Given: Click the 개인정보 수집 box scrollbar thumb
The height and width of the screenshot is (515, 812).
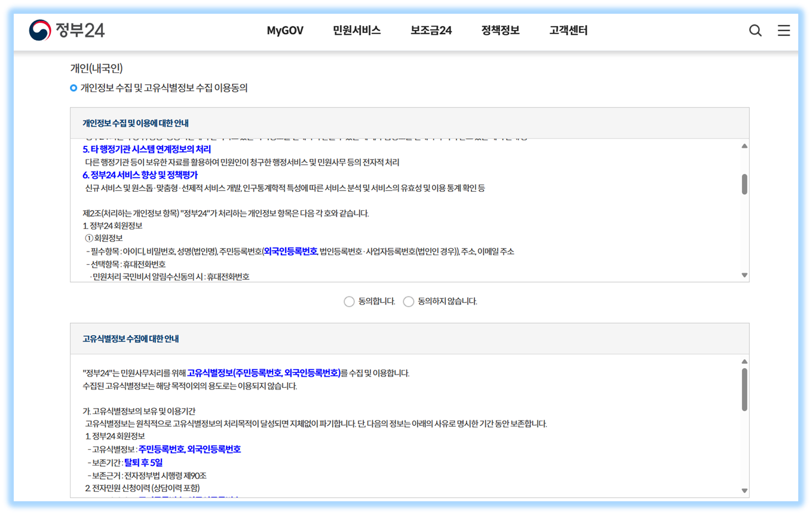Looking at the screenshot, I should (744, 184).
